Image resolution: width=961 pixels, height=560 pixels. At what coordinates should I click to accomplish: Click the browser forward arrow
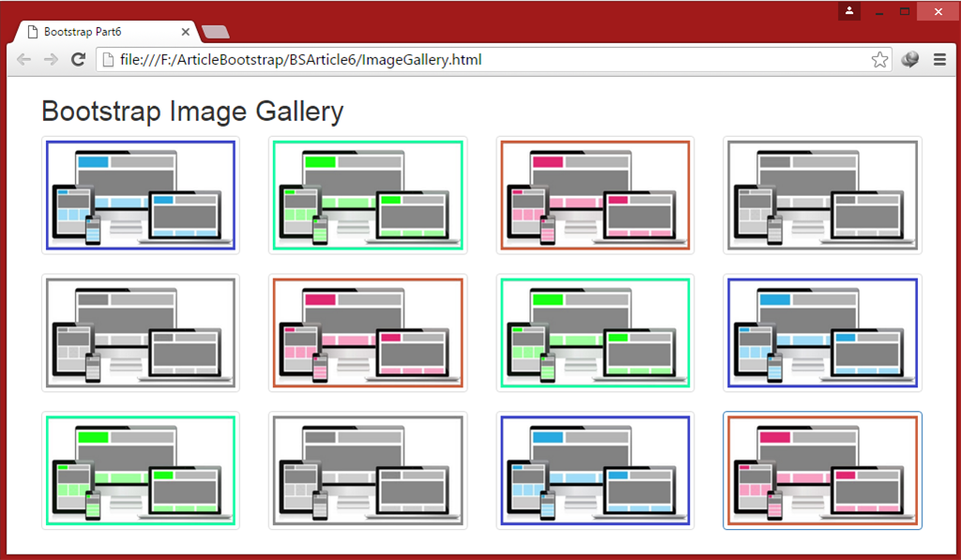coord(51,59)
